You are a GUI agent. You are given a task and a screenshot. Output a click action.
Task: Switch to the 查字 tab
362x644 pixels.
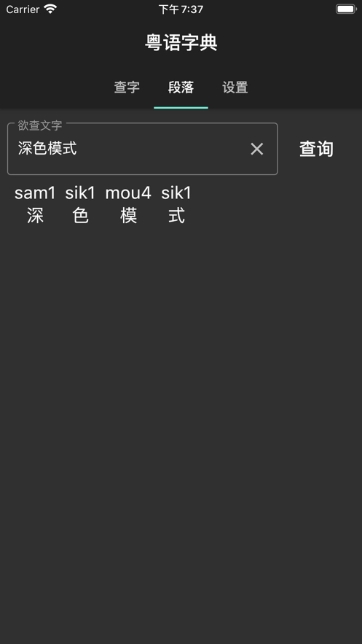point(127,88)
